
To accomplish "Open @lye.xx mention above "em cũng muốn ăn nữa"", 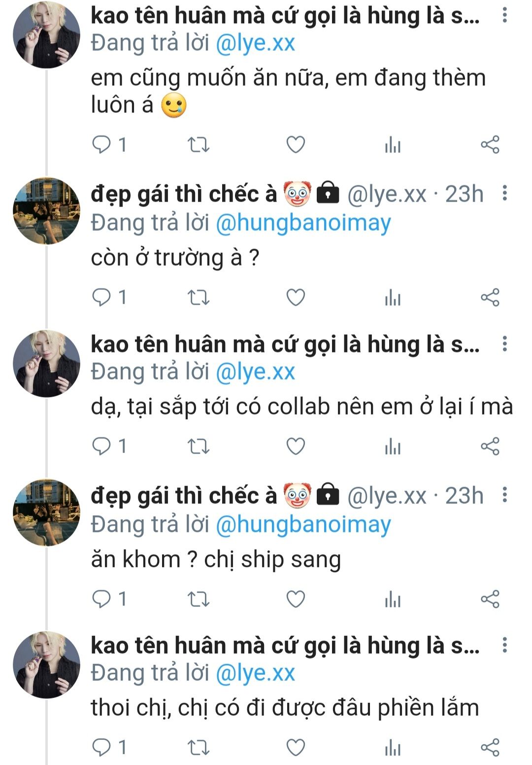I will point(255,43).
